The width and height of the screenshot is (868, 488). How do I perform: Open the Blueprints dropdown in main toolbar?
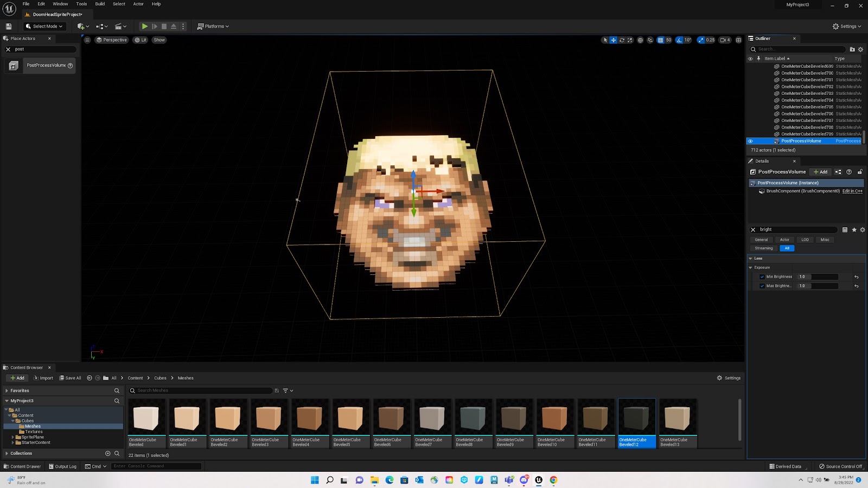[x=101, y=26]
